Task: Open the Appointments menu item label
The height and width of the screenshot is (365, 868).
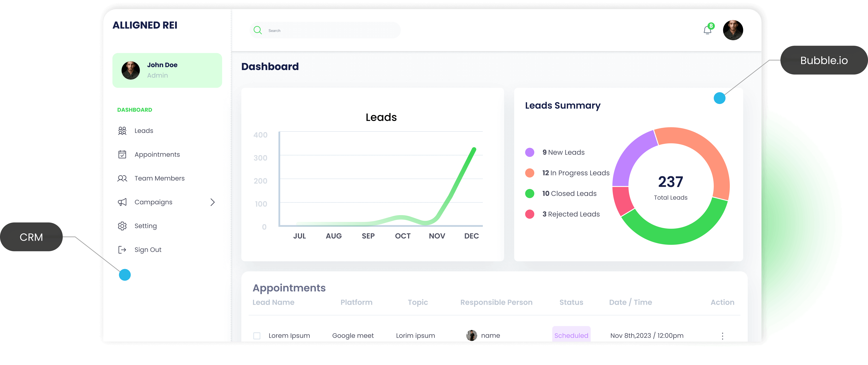Action: 157,154
